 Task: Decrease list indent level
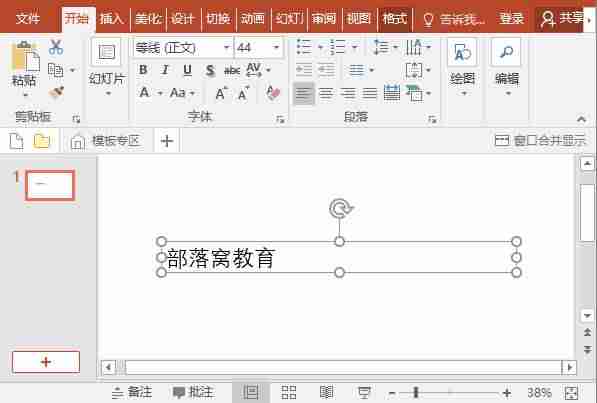click(304, 70)
